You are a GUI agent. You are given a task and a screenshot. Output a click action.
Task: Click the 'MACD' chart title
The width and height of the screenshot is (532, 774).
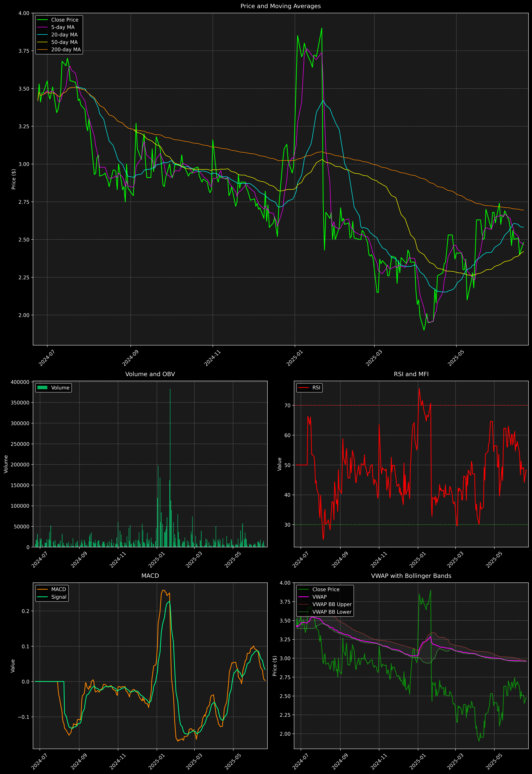(x=150, y=576)
